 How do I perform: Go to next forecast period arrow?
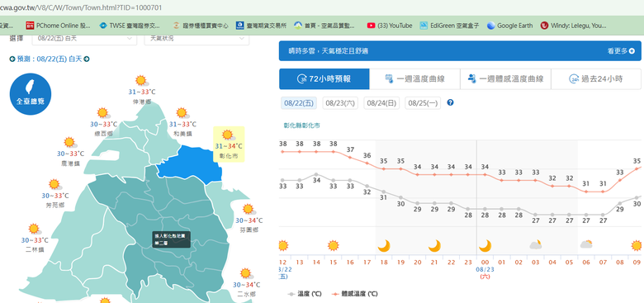pos(87,59)
